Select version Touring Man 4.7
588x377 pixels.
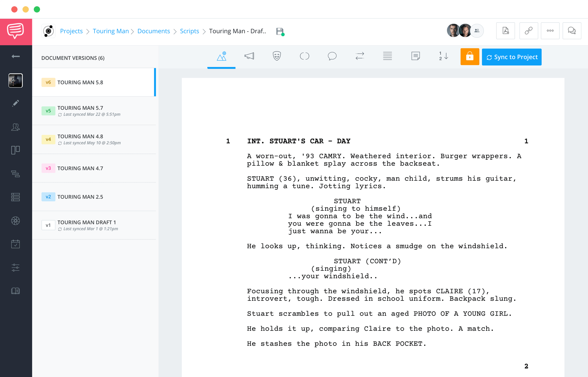click(x=94, y=168)
